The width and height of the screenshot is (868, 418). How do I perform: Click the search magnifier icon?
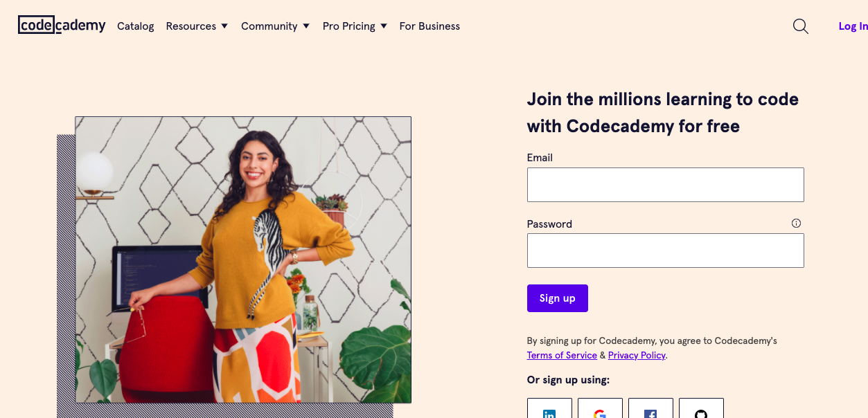(800, 26)
